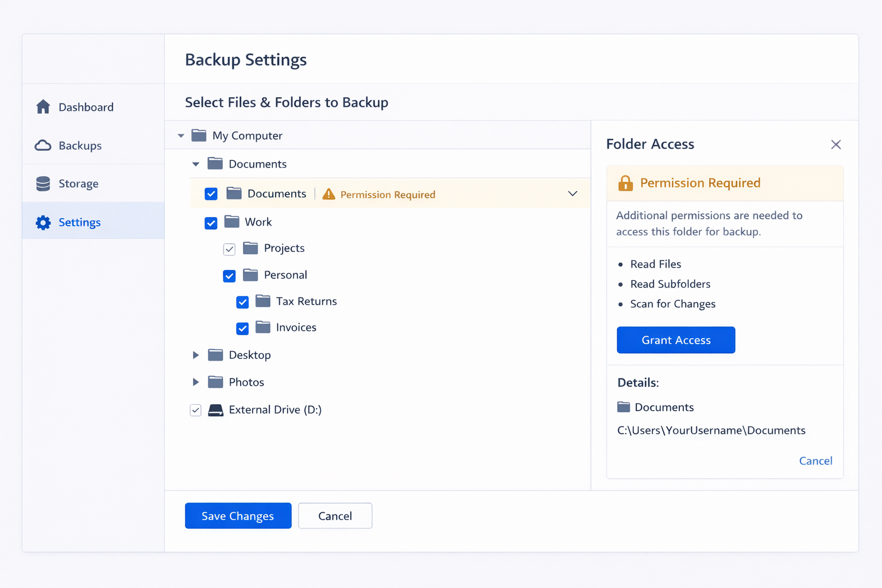
Task: Toggle the External Drive (D:) checkbox
Action: (196, 410)
